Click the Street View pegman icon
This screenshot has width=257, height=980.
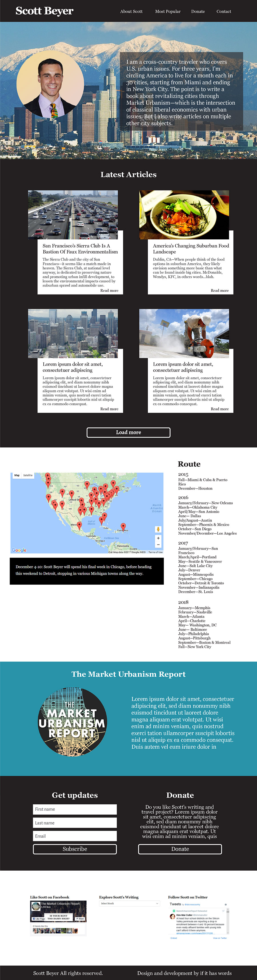tap(158, 529)
